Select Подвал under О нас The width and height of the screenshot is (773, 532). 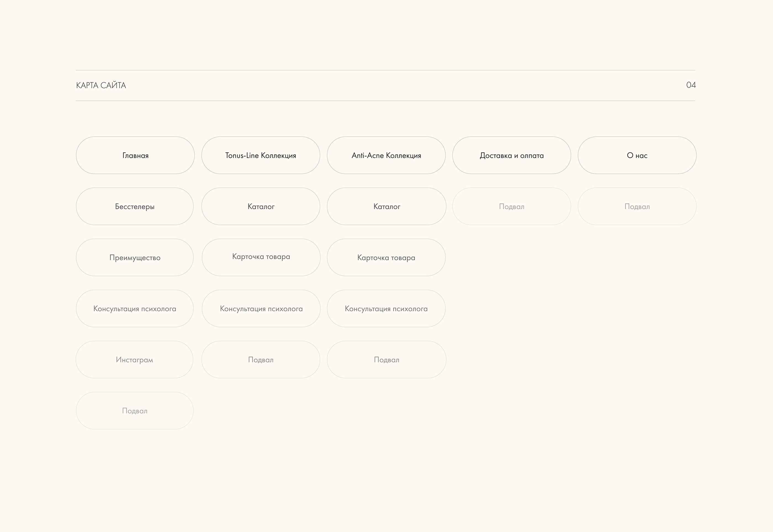coord(637,206)
